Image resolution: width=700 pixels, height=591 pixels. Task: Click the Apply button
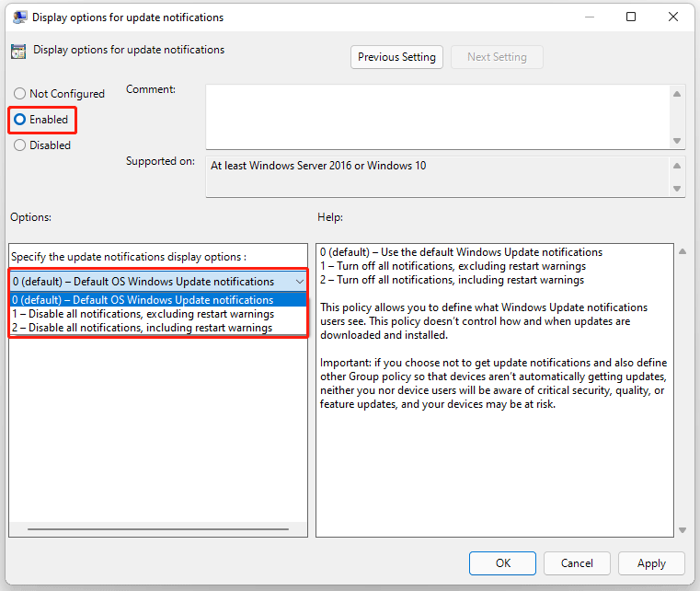click(x=651, y=563)
